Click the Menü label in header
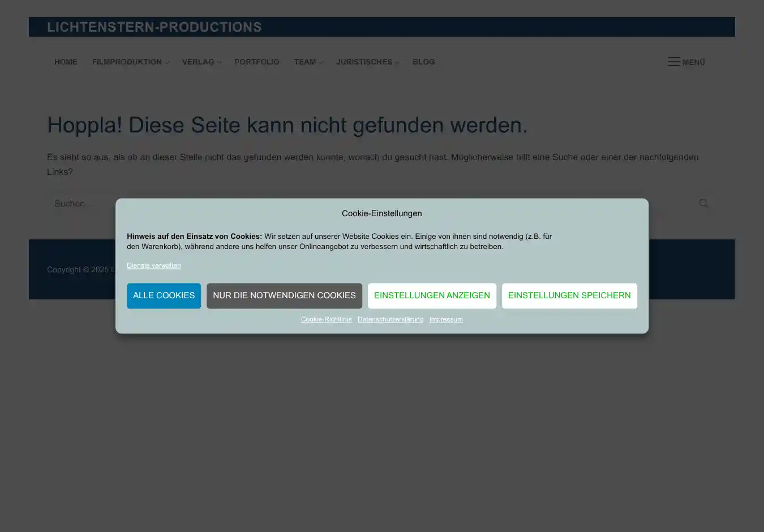This screenshot has height=532, width=764. [694, 62]
